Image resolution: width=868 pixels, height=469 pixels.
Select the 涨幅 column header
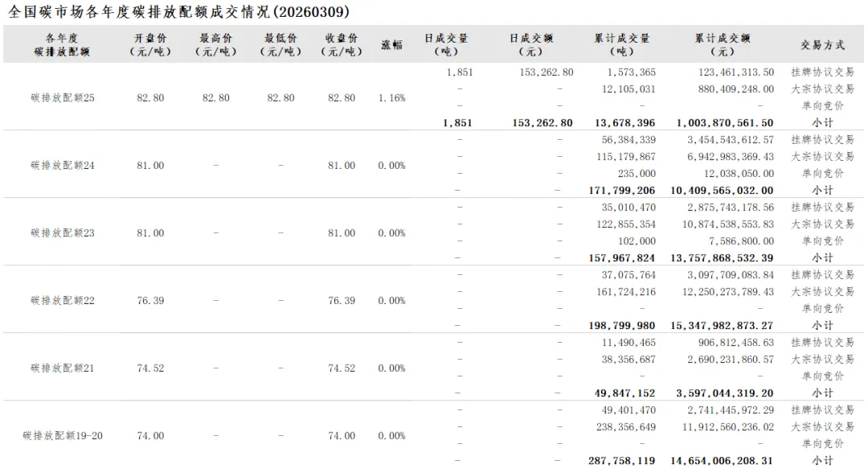pos(391,44)
